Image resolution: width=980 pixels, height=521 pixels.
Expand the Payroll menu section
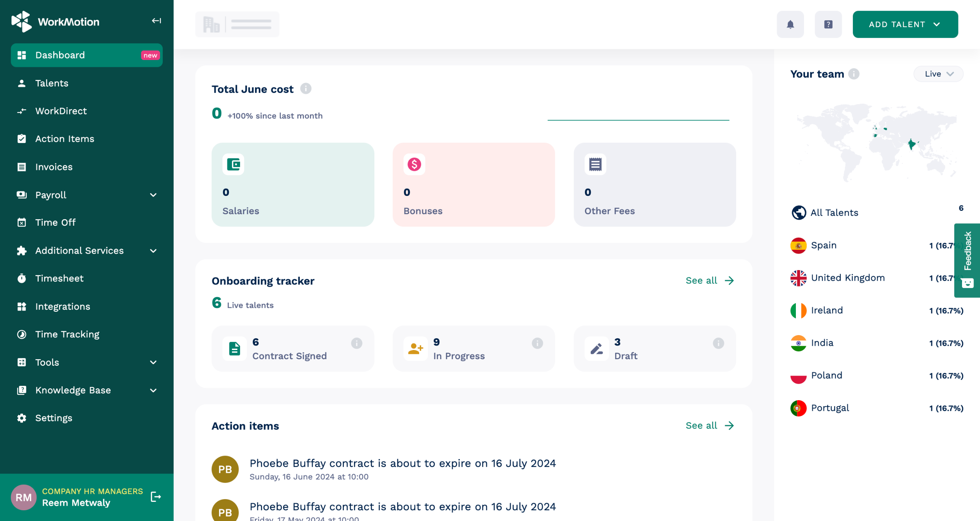[153, 195]
